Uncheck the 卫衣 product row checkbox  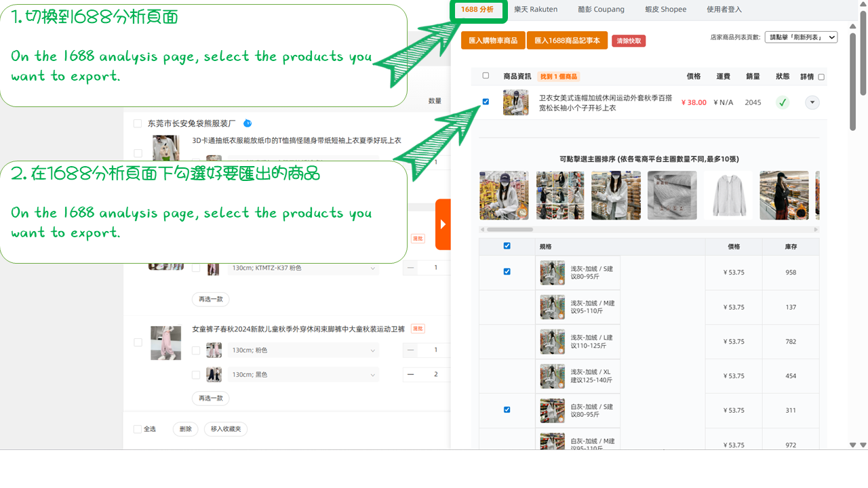486,102
